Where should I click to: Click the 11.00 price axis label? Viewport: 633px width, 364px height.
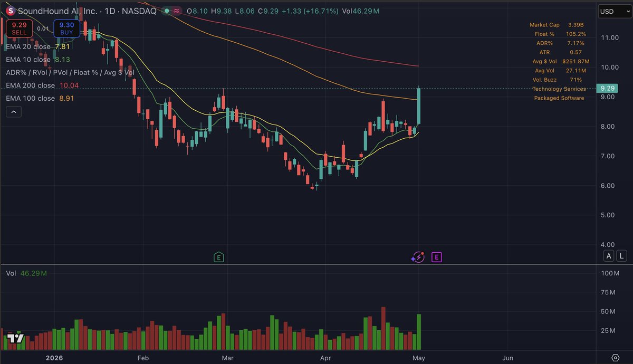(x=609, y=38)
